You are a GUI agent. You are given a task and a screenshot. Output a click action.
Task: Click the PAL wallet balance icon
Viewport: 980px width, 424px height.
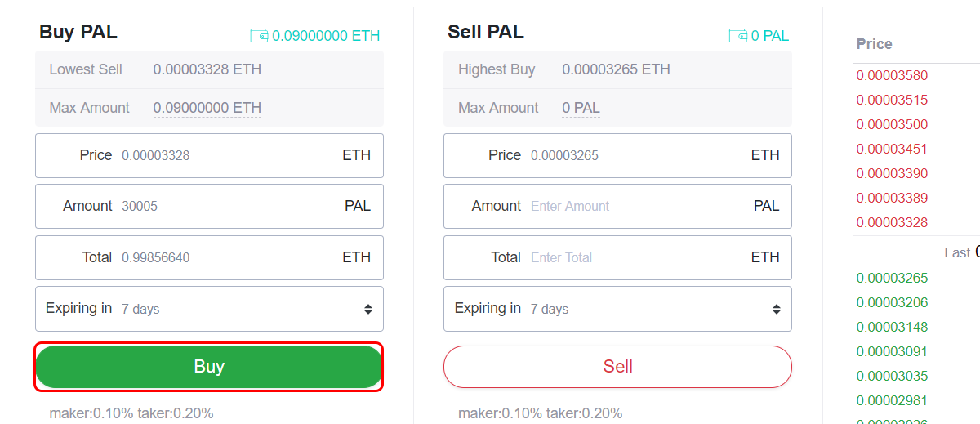[x=737, y=36]
